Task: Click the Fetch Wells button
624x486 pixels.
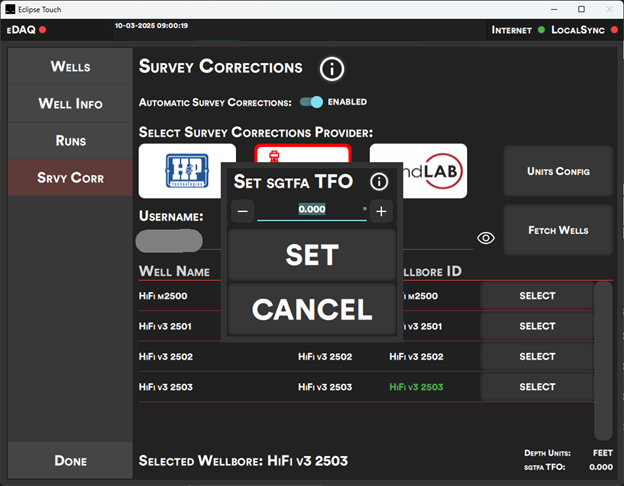Action: [x=557, y=230]
